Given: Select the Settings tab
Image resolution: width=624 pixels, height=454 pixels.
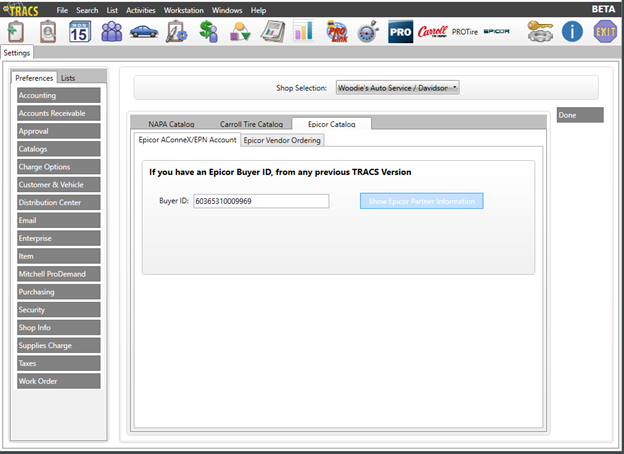Looking at the screenshot, I should (x=17, y=53).
